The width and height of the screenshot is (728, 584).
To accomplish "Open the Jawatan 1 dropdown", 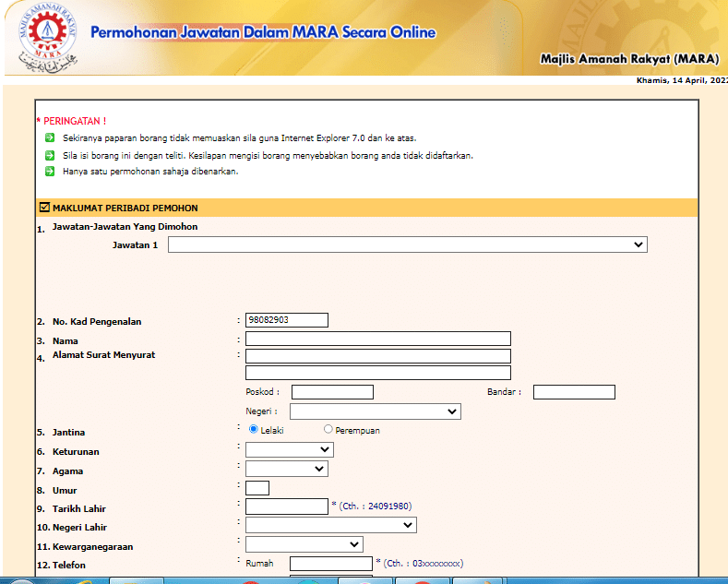I will [408, 244].
